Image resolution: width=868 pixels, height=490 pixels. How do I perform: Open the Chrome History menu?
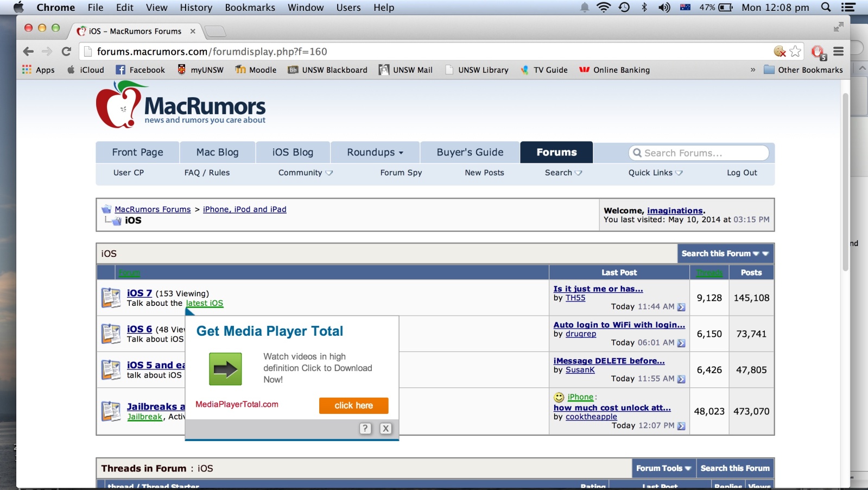[196, 7]
